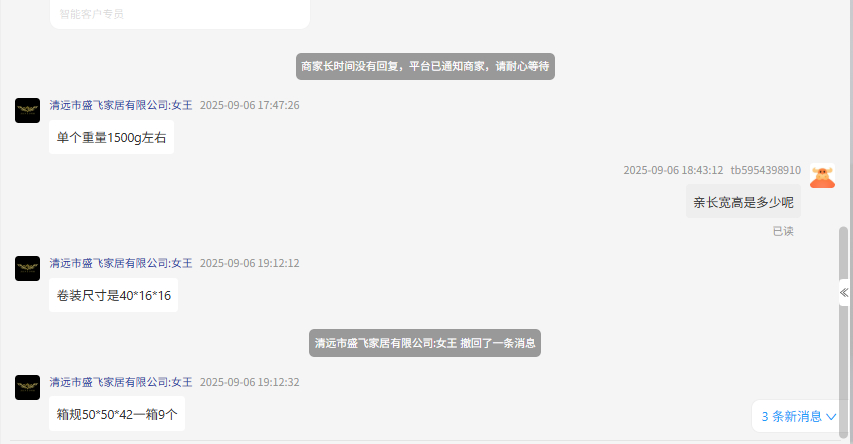The image size is (853, 444).
Task: Click the 撤回了一条消息 recall notice
Action: (425, 343)
